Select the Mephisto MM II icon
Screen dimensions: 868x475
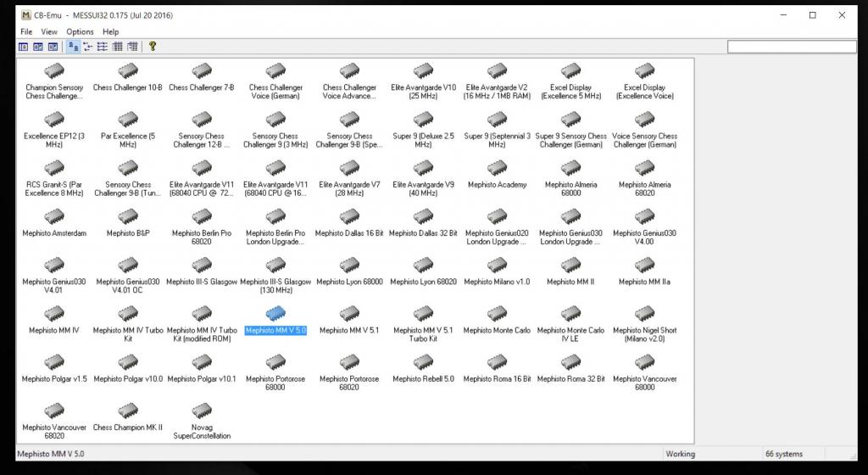(x=570, y=266)
